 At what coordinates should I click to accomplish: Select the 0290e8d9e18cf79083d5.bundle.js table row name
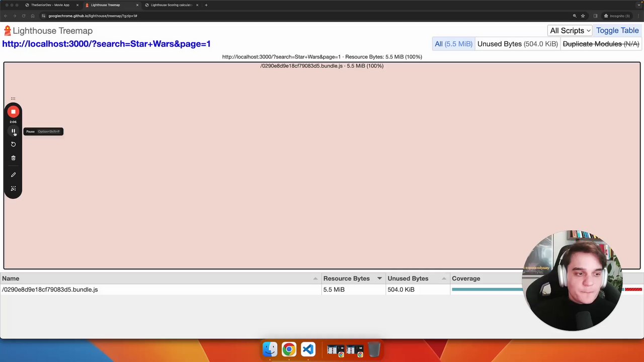[50, 290]
